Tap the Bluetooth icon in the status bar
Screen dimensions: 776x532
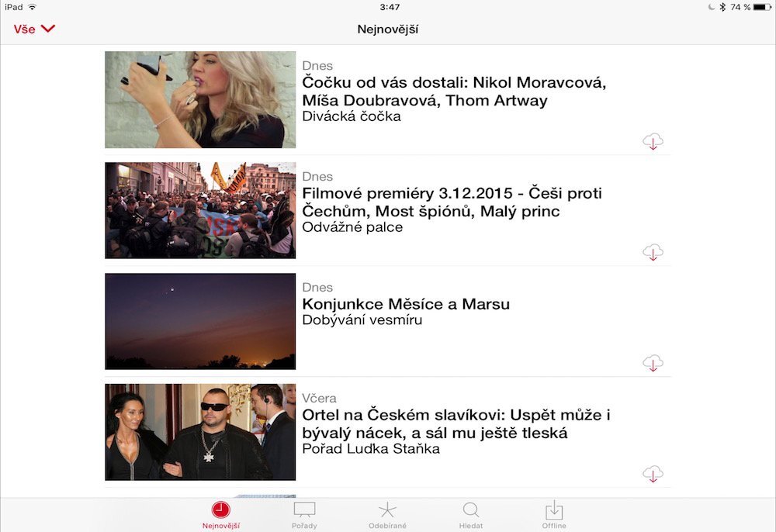(x=723, y=8)
